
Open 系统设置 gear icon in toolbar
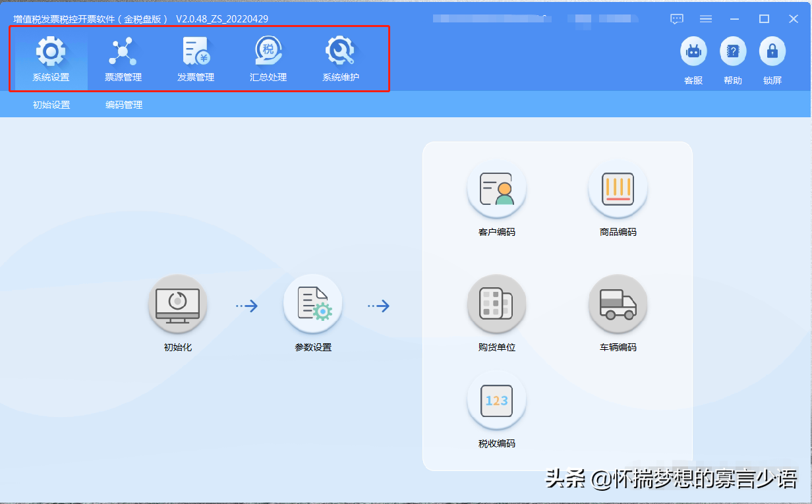coord(51,51)
